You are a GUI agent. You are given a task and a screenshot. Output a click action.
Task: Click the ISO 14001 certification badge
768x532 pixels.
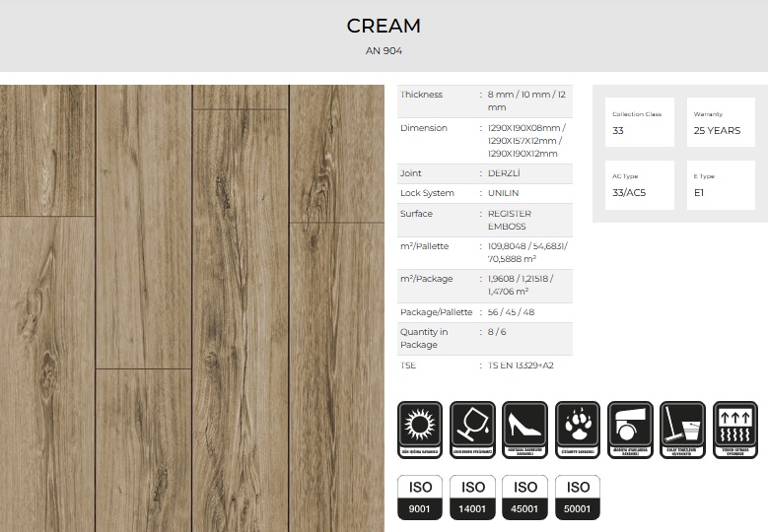[x=472, y=498]
